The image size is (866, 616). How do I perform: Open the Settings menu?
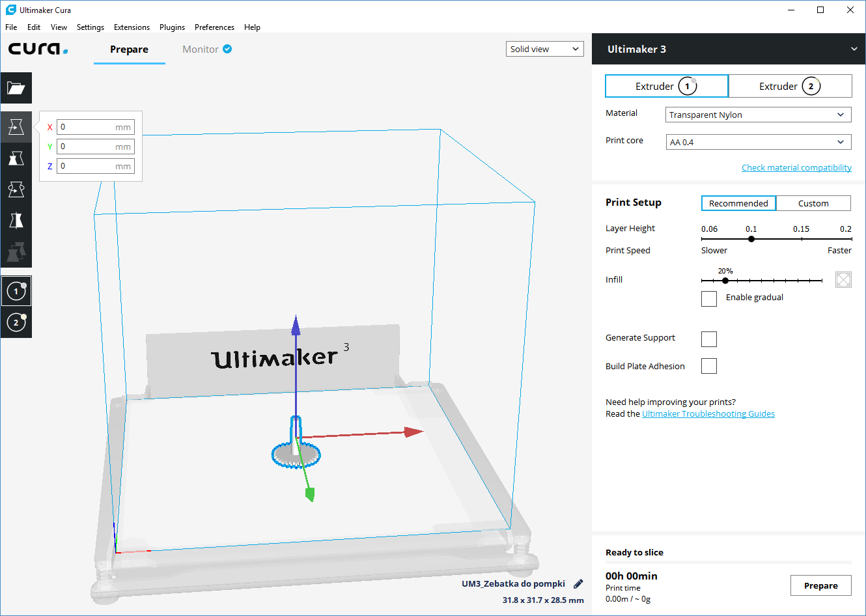[90, 27]
